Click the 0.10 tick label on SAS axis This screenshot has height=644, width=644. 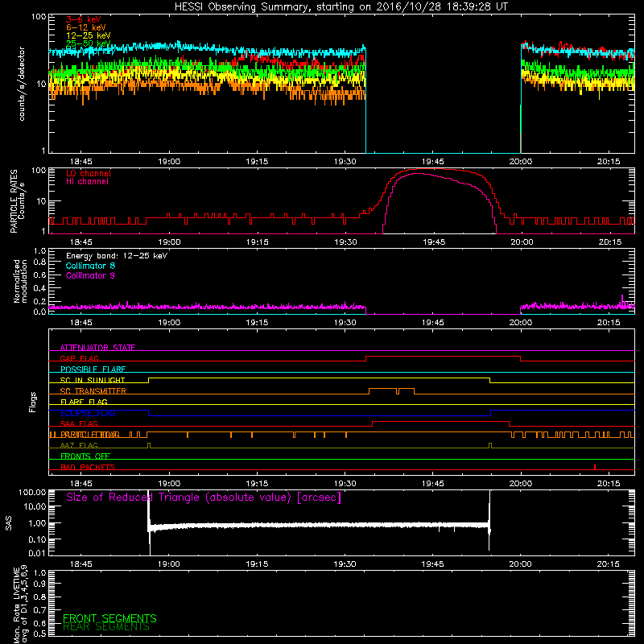[x=37, y=539]
